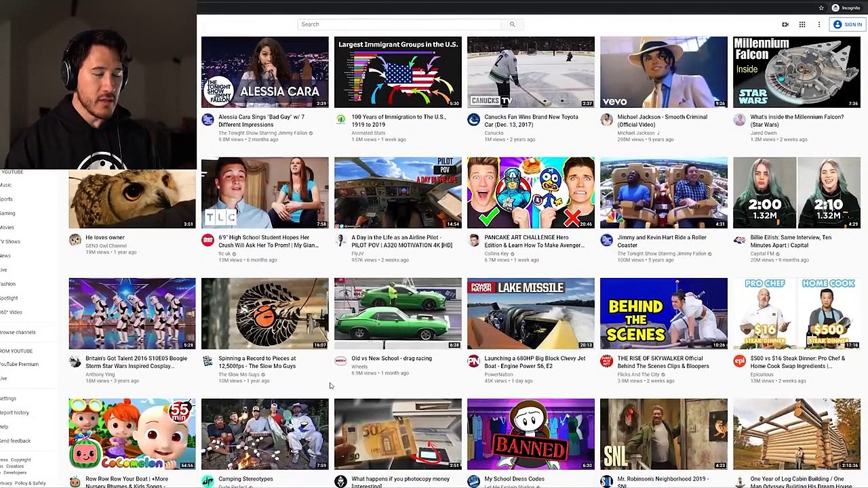The image size is (868, 488).
Task: Open Flicks And The City avatar
Action: (606, 361)
